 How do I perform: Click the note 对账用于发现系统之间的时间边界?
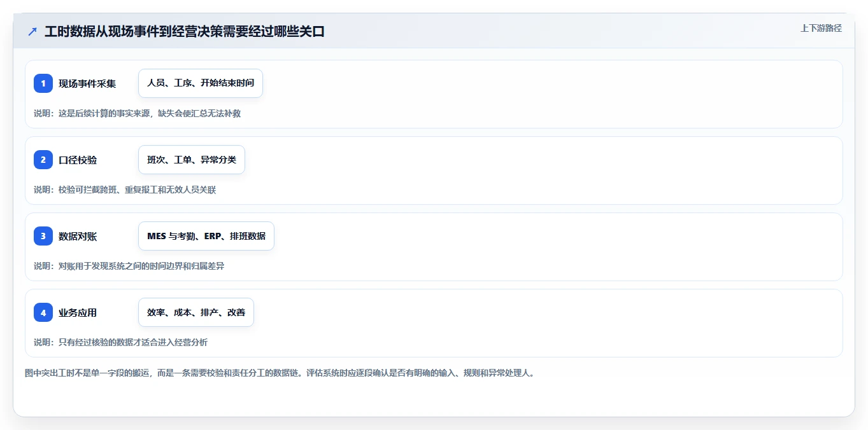coord(129,266)
